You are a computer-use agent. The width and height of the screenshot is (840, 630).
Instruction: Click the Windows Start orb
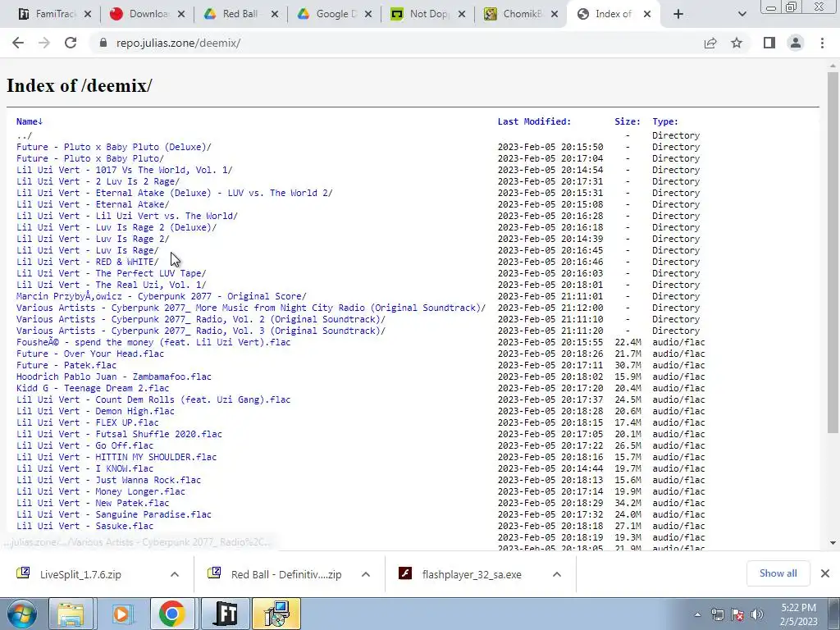pos(21,614)
